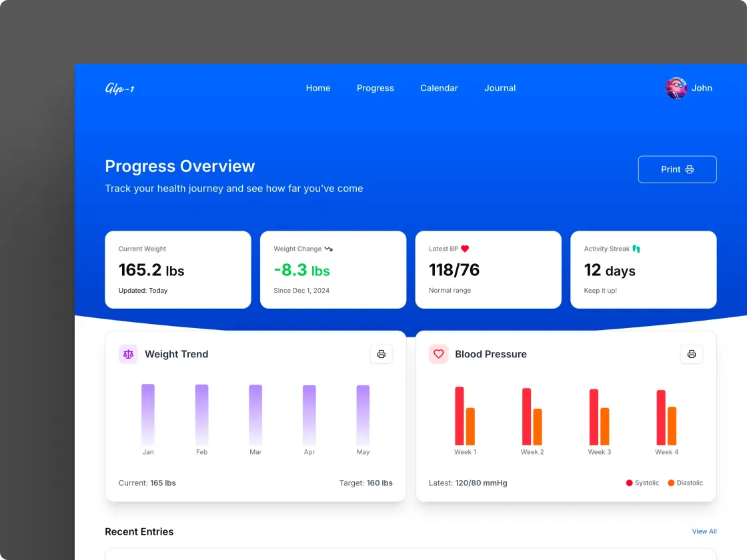Open the Calendar navigation item

tap(439, 88)
